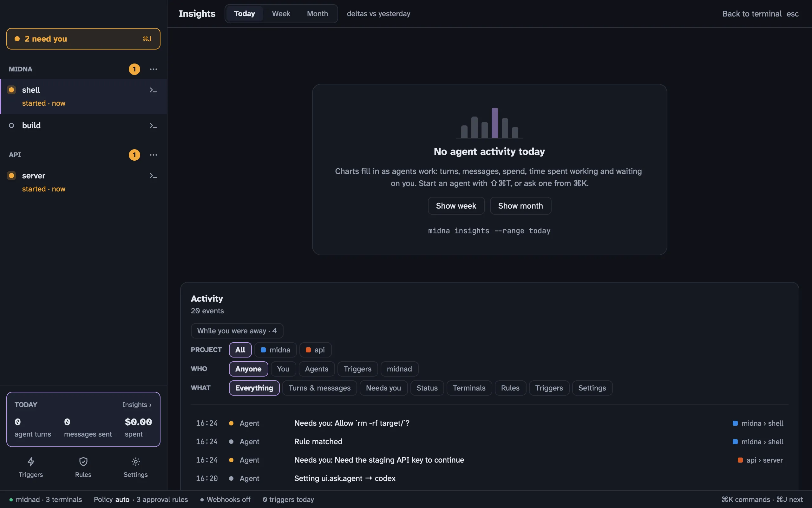Filter project by midna chip
Image resolution: width=812 pixels, height=508 pixels.
[x=275, y=350]
